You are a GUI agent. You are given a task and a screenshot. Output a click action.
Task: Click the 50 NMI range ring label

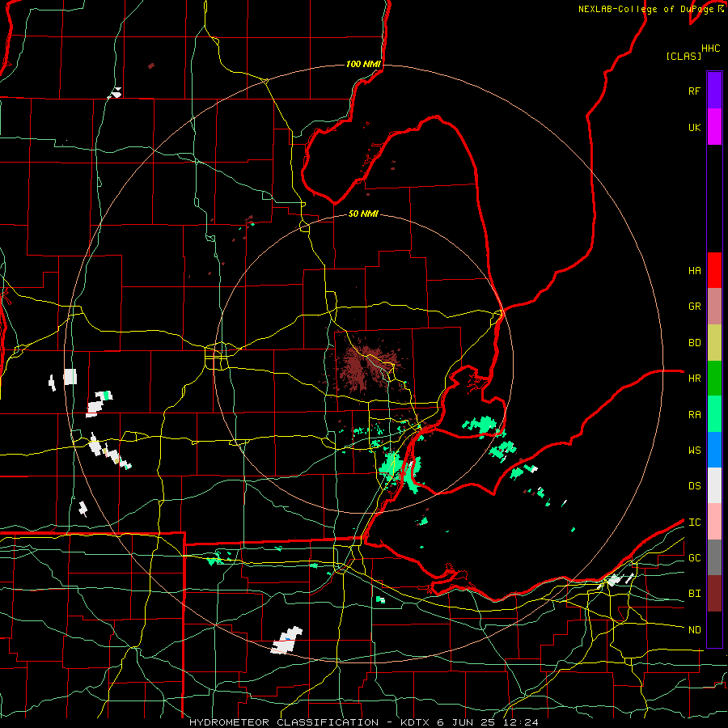(363, 214)
